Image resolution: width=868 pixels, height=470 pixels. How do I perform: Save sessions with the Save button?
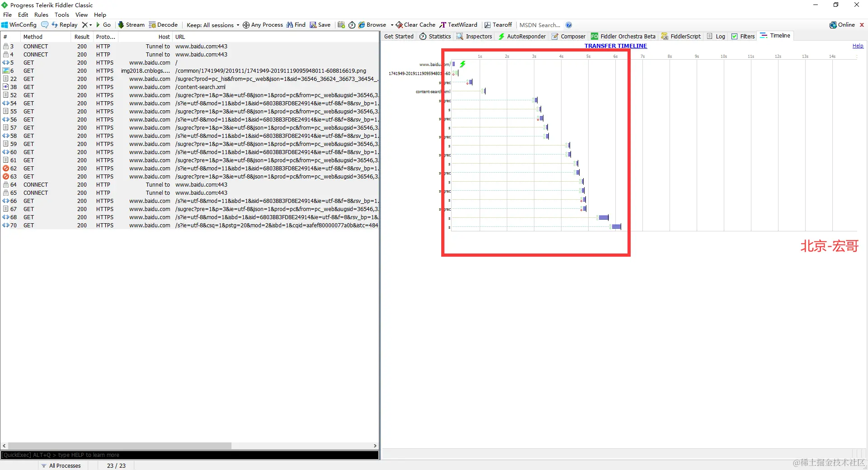(x=320, y=25)
